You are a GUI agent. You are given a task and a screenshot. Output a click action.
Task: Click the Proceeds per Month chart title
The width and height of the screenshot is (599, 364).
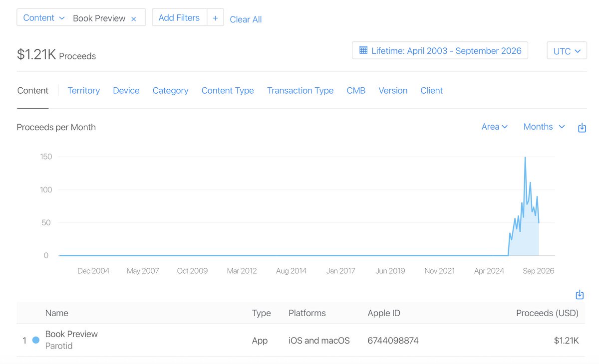[56, 127]
